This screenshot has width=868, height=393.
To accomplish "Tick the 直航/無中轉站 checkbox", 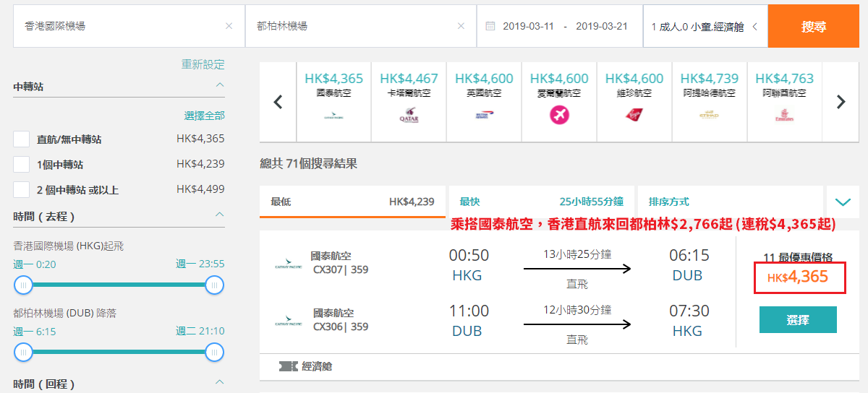I will [x=22, y=139].
